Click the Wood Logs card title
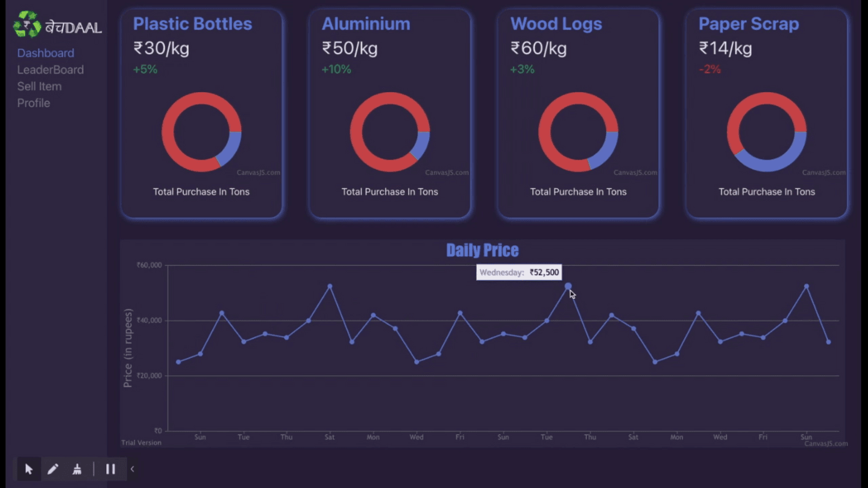The height and width of the screenshot is (488, 868). click(556, 24)
